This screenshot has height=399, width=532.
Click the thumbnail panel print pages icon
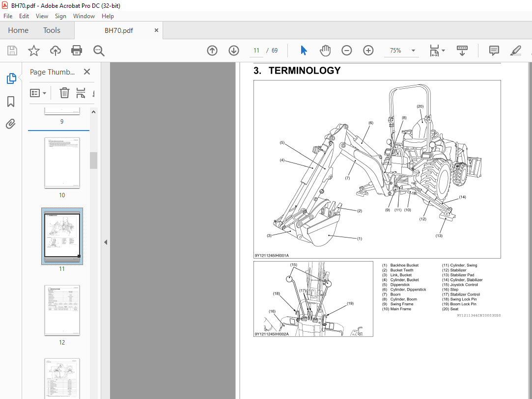[81, 93]
